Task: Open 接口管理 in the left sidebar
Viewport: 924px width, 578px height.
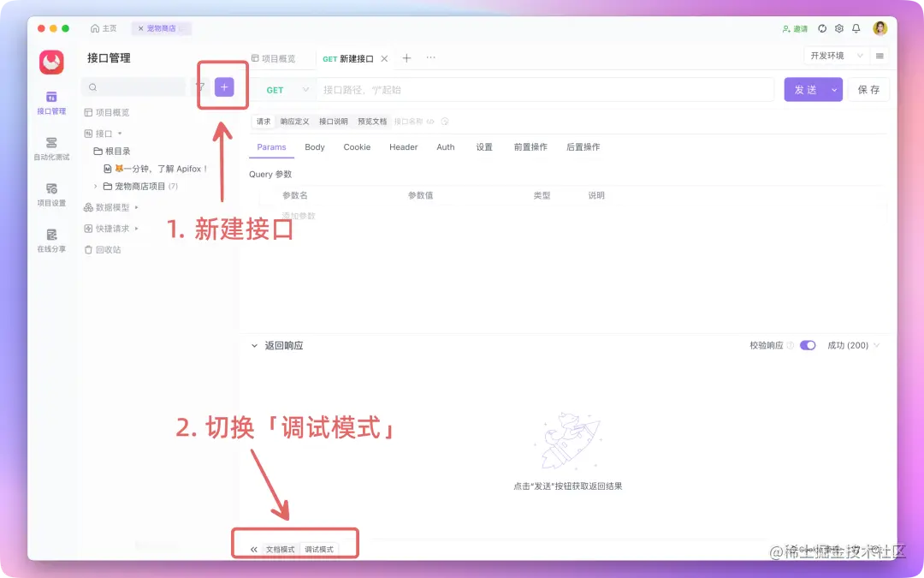Action: pyautogui.click(x=51, y=104)
